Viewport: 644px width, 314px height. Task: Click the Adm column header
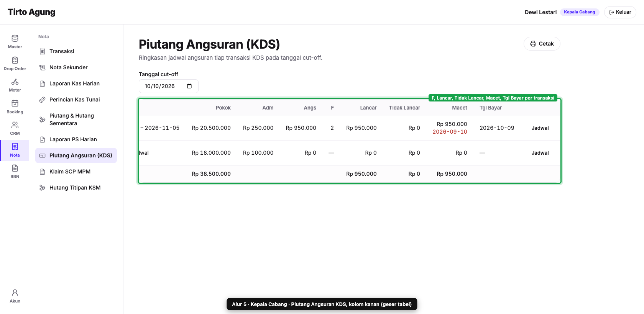pyautogui.click(x=268, y=108)
